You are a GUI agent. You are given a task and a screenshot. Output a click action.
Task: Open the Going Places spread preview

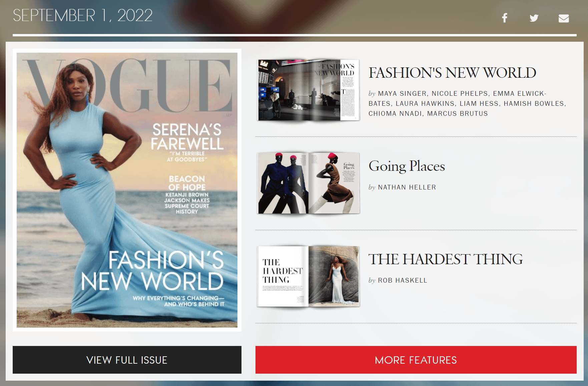pos(309,183)
